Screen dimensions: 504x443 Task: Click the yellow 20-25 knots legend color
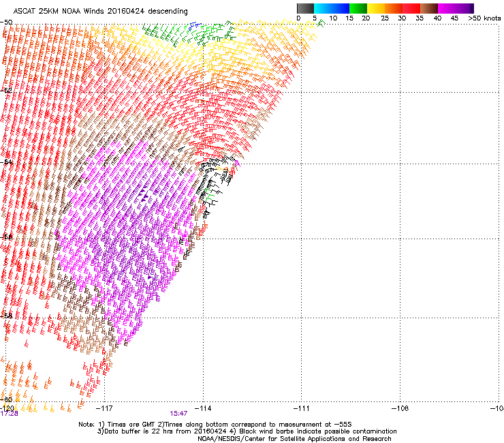pyautogui.click(x=376, y=8)
